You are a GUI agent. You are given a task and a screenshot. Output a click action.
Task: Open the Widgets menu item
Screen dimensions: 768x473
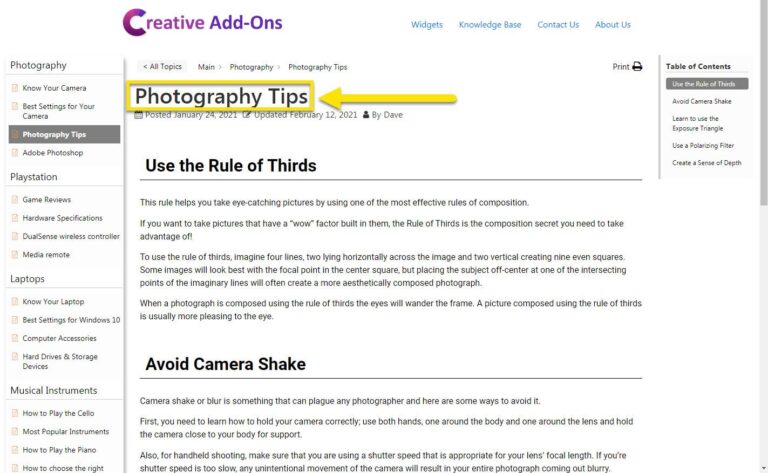coord(427,24)
